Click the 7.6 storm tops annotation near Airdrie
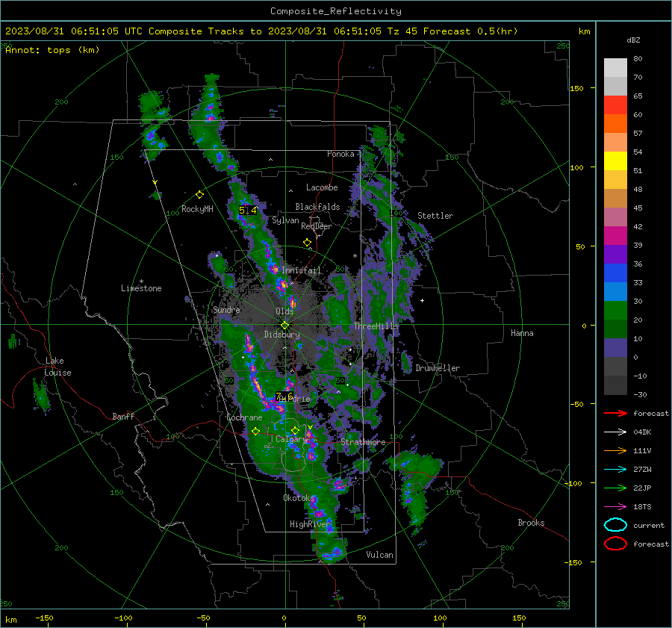This screenshot has height=628, width=672. coord(284,396)
